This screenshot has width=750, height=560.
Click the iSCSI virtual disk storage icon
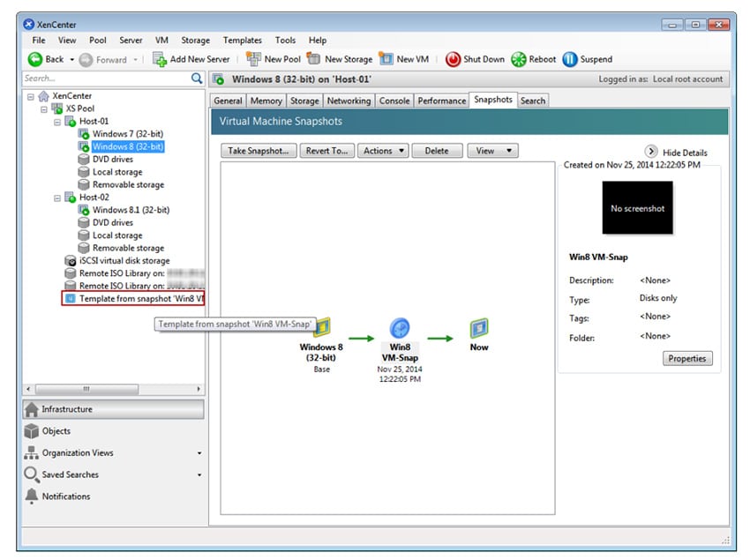[71, 261]
